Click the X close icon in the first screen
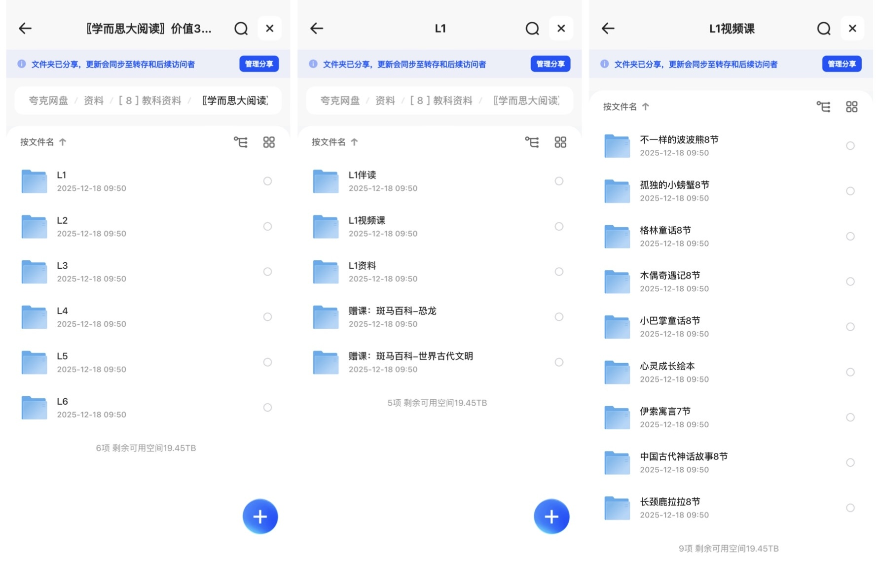The width and height of the screenshot is (879, 588). [x=269, y=28]
